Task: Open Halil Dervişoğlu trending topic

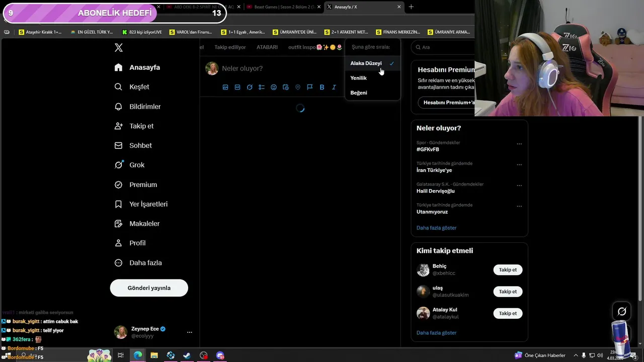Action: pos(435,191)
